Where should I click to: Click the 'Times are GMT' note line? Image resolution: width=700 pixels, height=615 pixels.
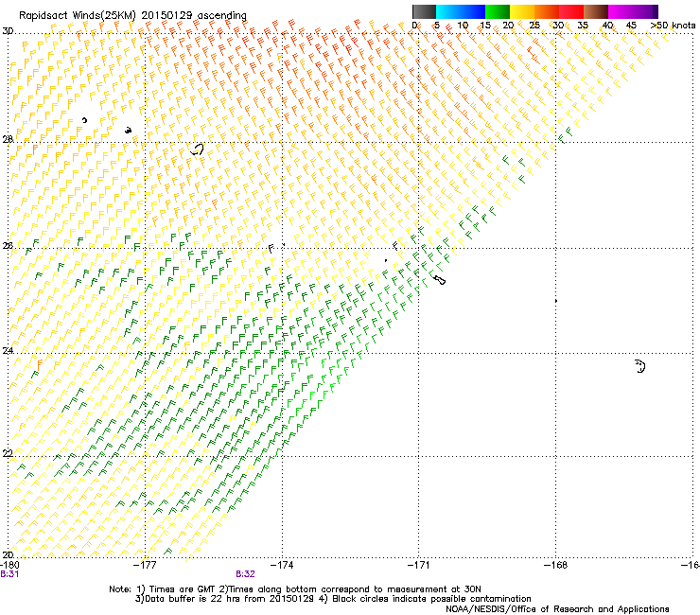pyautogui.click(x=295, y=589)
